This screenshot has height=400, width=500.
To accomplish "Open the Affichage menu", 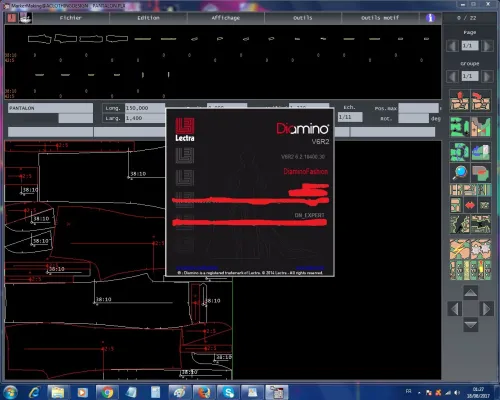I will pos(226,18).
